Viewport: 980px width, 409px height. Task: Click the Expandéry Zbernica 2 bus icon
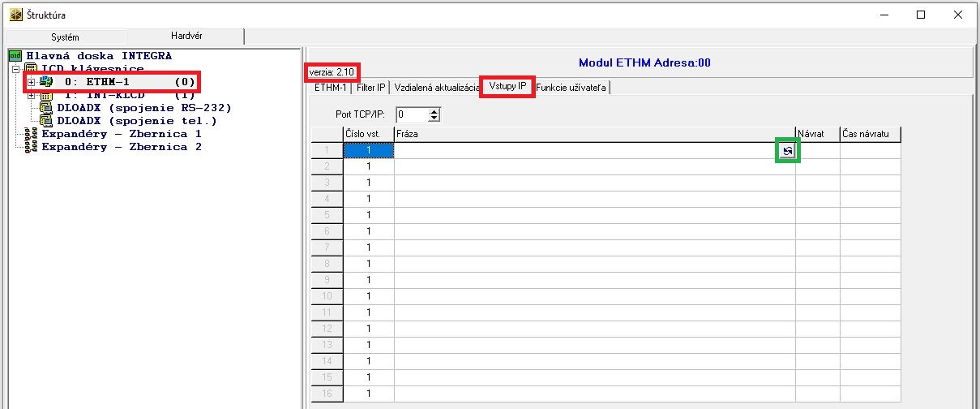31,147
